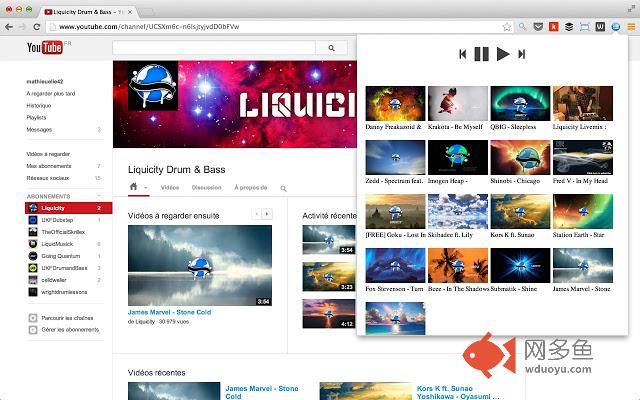Play Danny Freakazoid thumbnail in popup

coord(395,103)
